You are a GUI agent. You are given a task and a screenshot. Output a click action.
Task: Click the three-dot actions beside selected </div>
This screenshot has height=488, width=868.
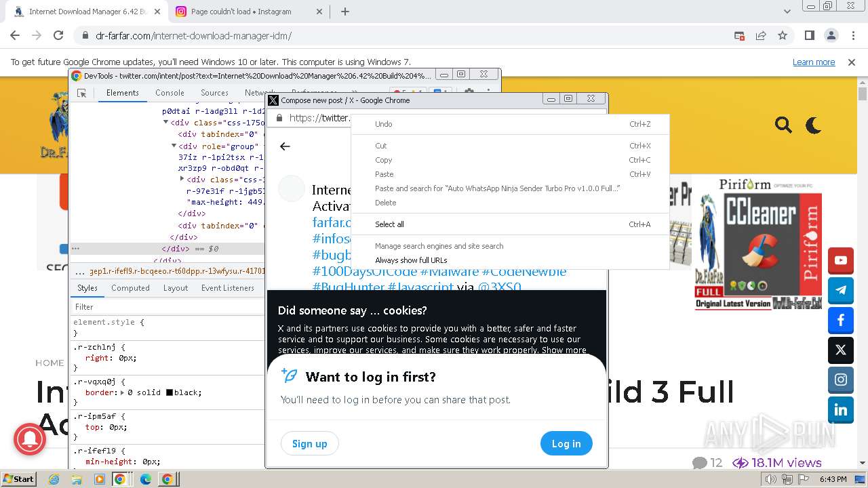point(76,249)
